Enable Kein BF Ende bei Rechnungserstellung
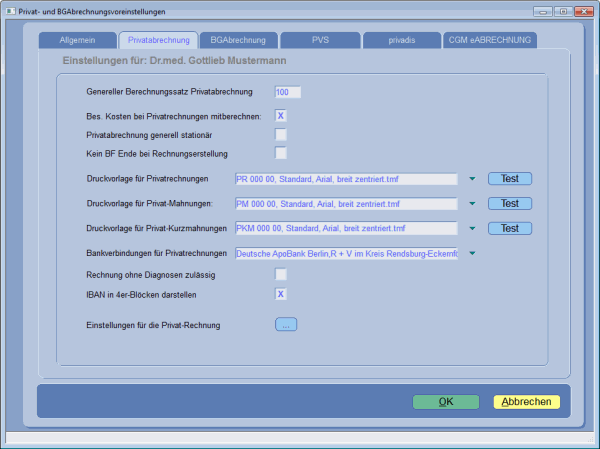 pos(281,154)
